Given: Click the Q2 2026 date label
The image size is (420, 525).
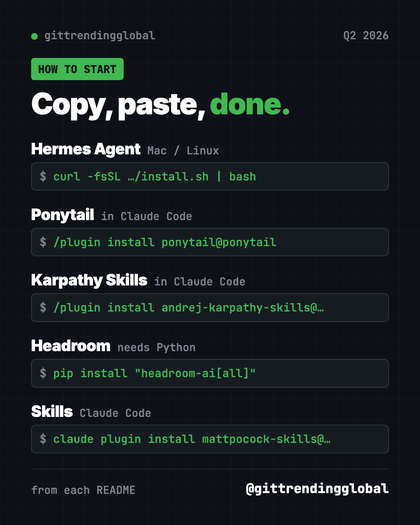Looking at the screenshot, I should (366, 36).
